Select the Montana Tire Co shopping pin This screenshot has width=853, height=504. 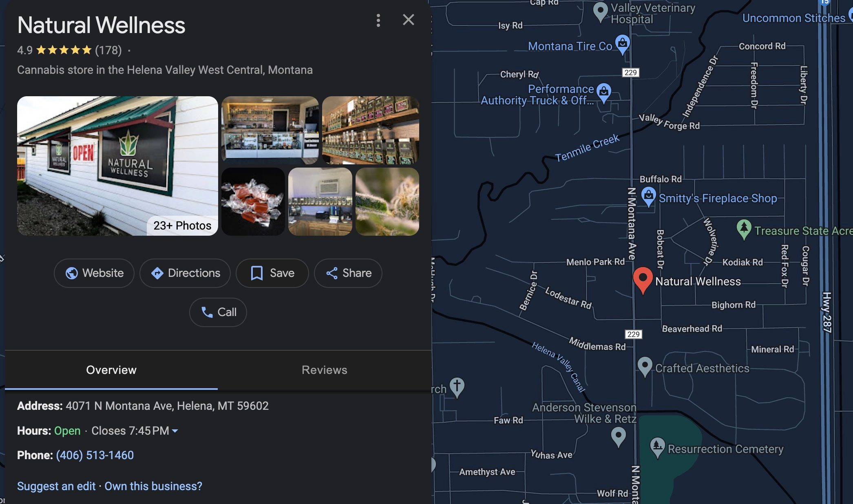(x=622, y=44)
